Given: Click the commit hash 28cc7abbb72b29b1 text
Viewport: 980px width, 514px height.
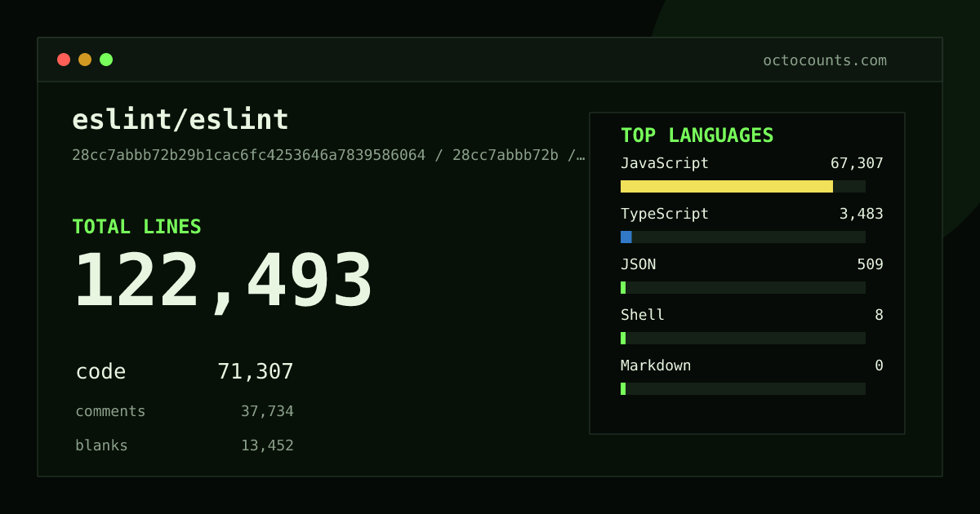Looking at the screenshot, I should (328, 155).
